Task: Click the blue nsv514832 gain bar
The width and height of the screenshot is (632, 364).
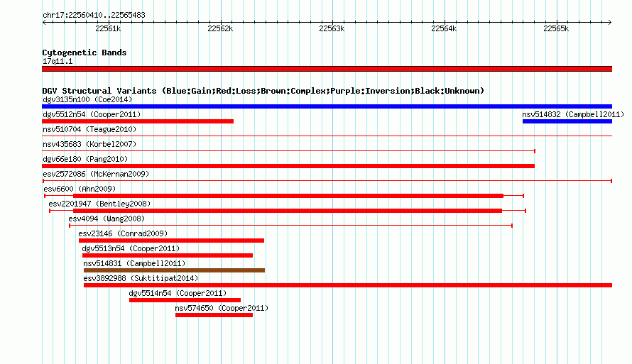Action: coord(567,121)
